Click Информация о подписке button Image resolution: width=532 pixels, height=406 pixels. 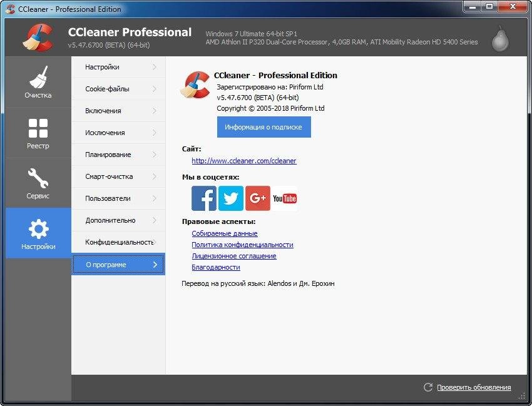coord(264,127)
